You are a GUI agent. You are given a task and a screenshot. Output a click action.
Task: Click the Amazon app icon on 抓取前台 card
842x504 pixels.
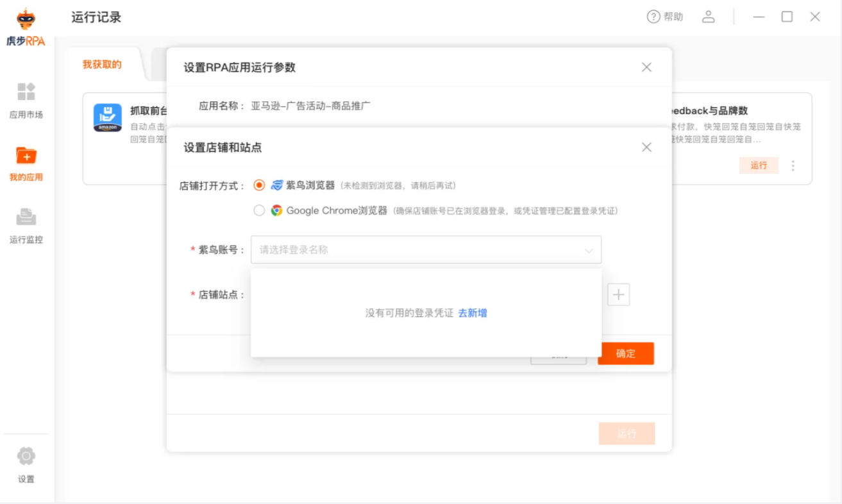click(x=108, y=118)
